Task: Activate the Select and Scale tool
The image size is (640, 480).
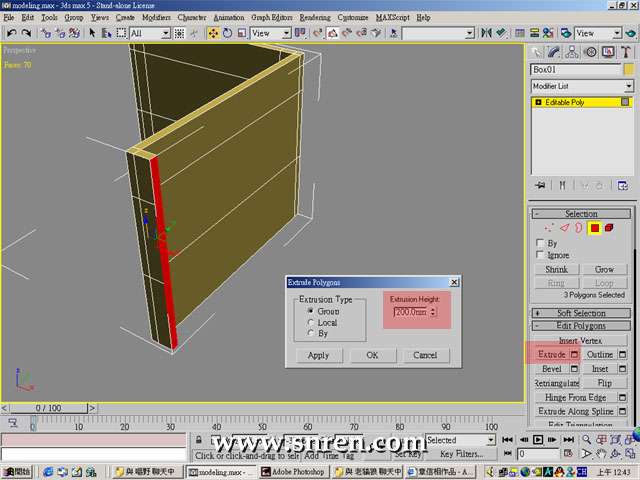Action: [242, 33]
